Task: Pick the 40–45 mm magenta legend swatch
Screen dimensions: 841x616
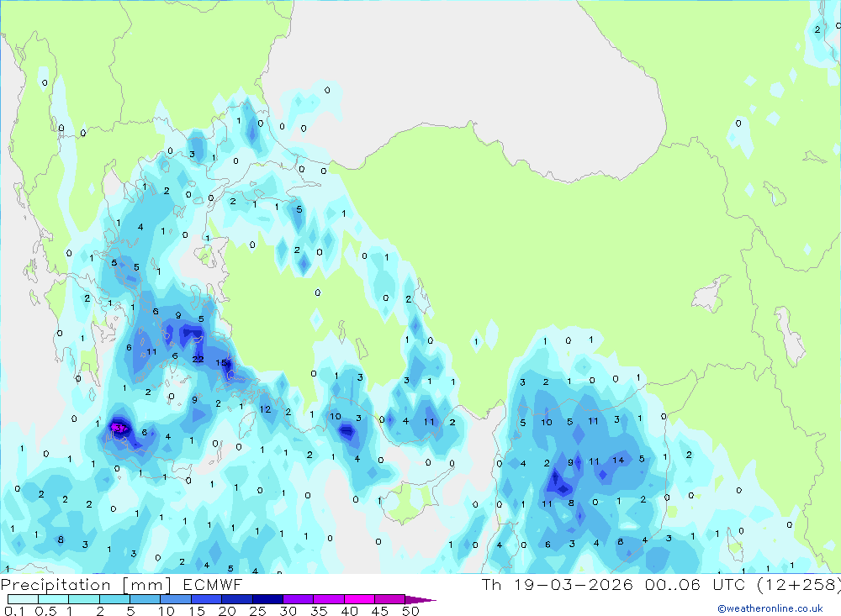Action: [x=359, y=599]
